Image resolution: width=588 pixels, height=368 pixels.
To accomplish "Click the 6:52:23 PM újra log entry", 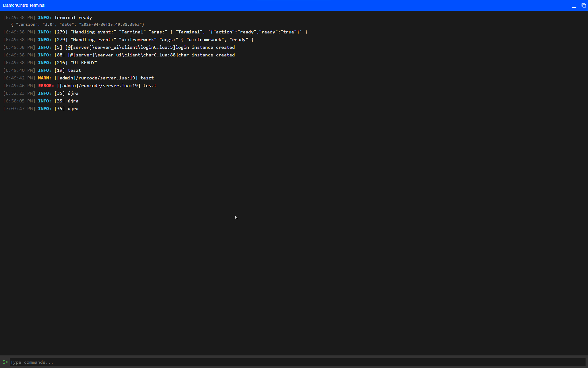I will coord(41,93).
